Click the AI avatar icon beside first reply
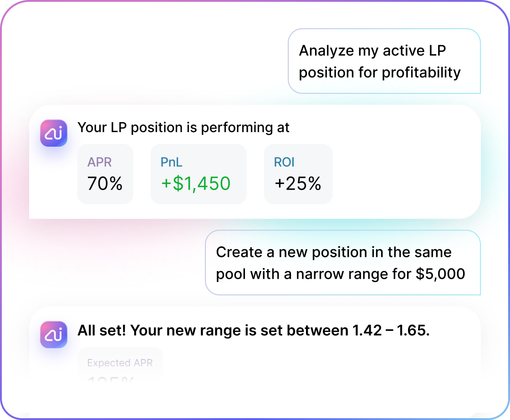Viewport: 510px width, 420px height. point(54,133)
